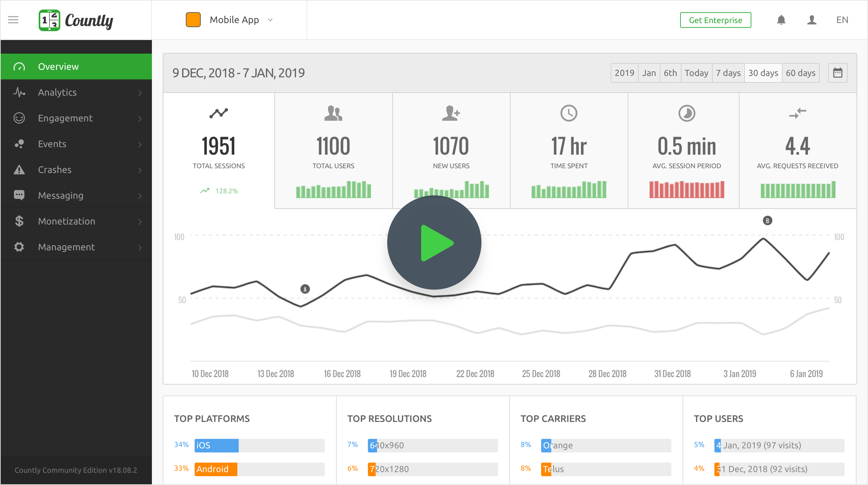The image size is (868, 485).
Task: Click the 640x960 resolution bar
Action: (x=433, y=445)
